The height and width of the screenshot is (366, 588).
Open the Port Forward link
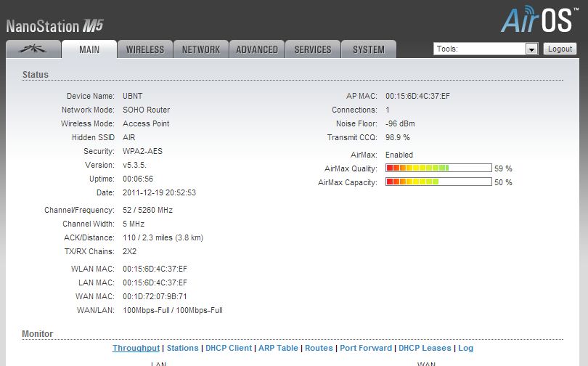(x=366, y=348)
